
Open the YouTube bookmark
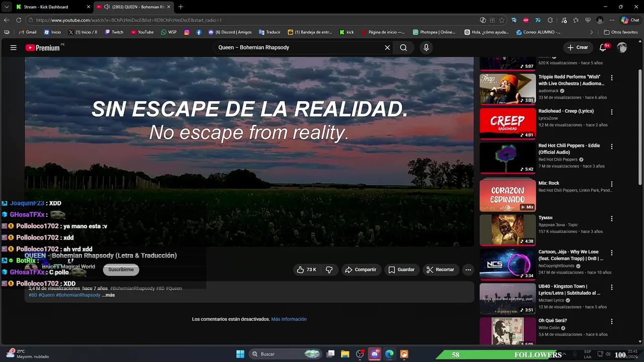(x=142, y=32)
